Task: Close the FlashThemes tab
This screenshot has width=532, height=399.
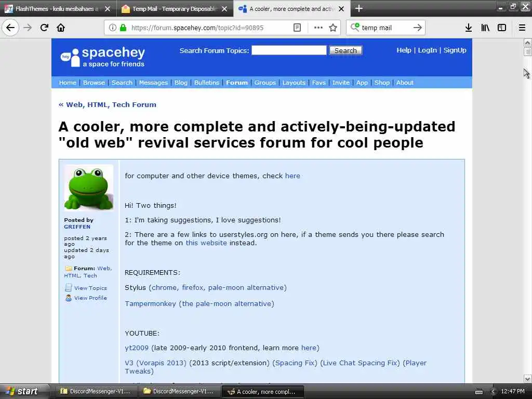Action: point(107,9)
